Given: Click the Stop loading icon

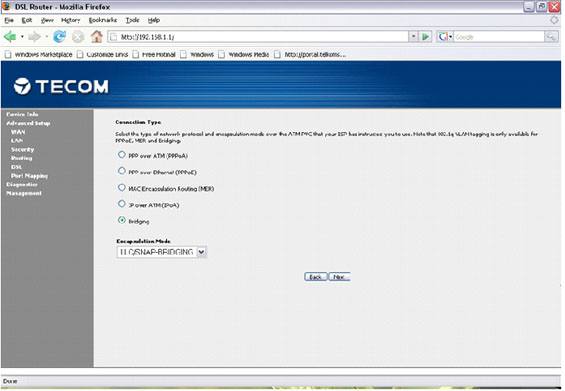Looking at the screenshot, I should (x=78, y=36).
